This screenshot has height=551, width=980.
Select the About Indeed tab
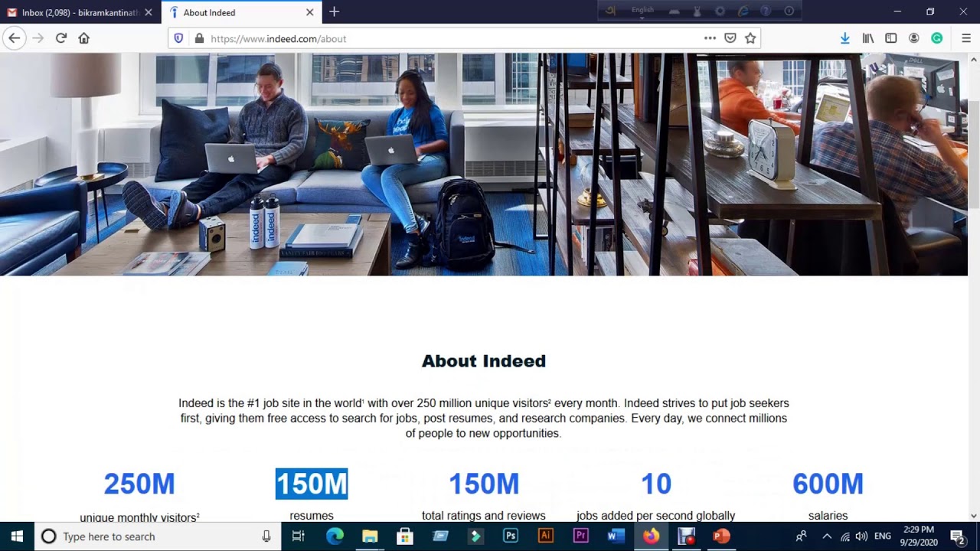241,12
